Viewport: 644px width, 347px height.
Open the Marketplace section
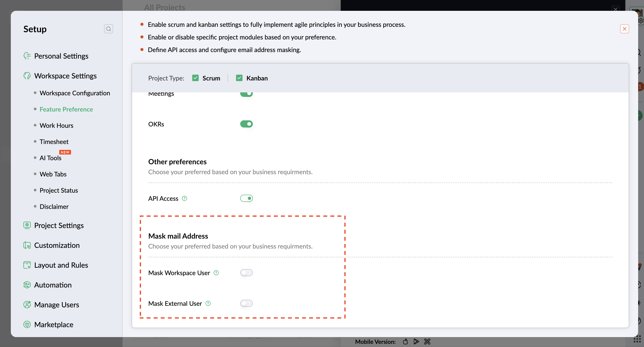pyautogui.click(x=54, y=324)
